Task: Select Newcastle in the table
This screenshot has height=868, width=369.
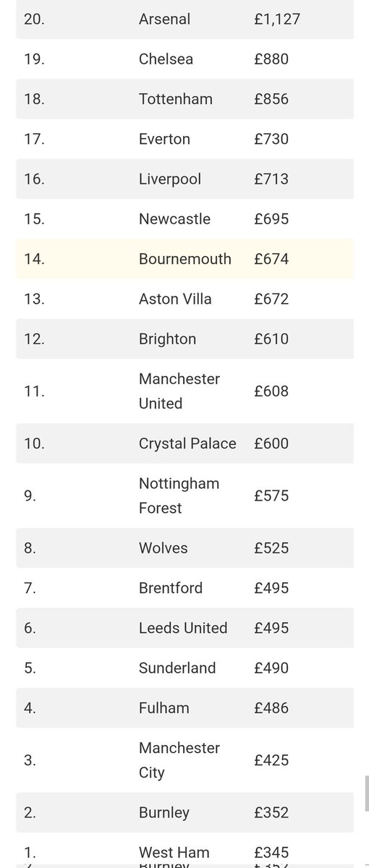Action: tap(174, 218)
